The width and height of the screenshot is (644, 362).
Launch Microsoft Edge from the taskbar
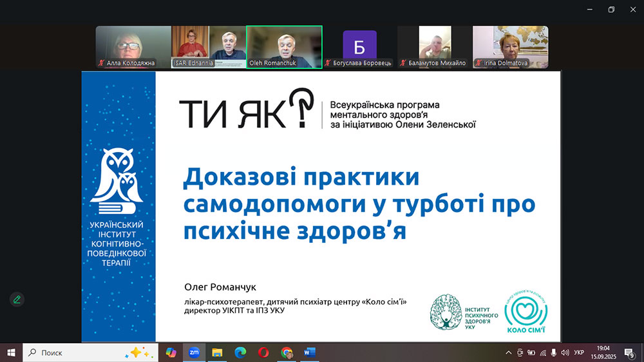point(240,352)
